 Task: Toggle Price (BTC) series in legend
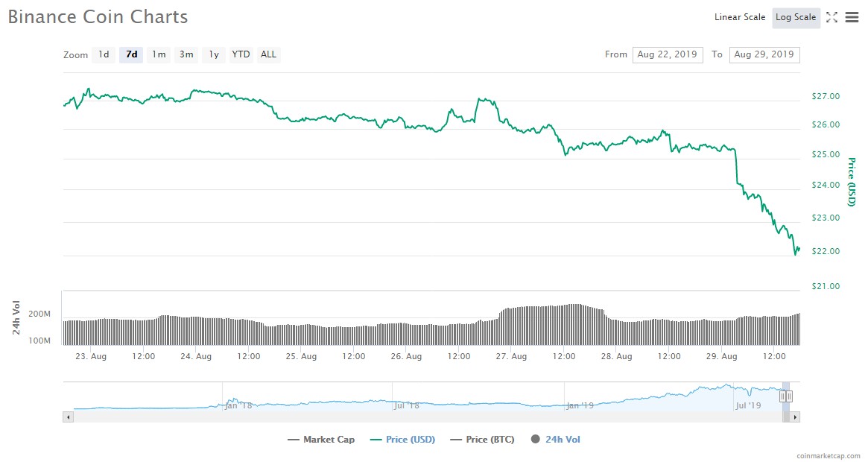(482, 440)
